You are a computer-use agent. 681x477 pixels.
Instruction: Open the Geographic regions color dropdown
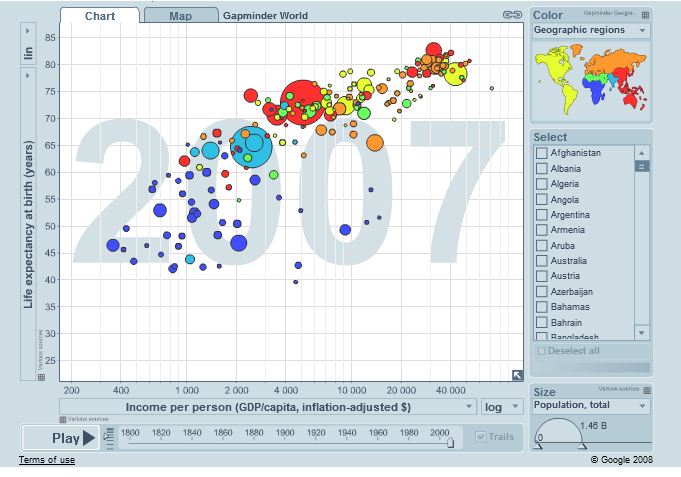point(590,31)
